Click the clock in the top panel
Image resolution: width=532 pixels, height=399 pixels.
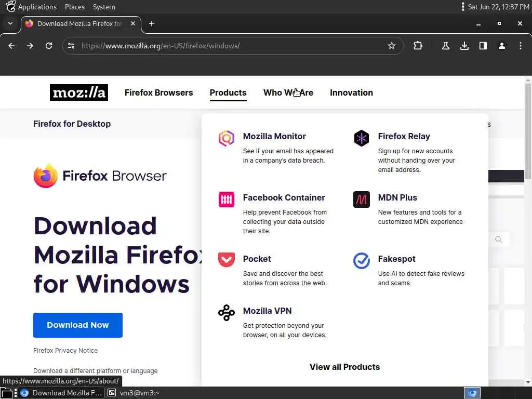tap(498, 7)
